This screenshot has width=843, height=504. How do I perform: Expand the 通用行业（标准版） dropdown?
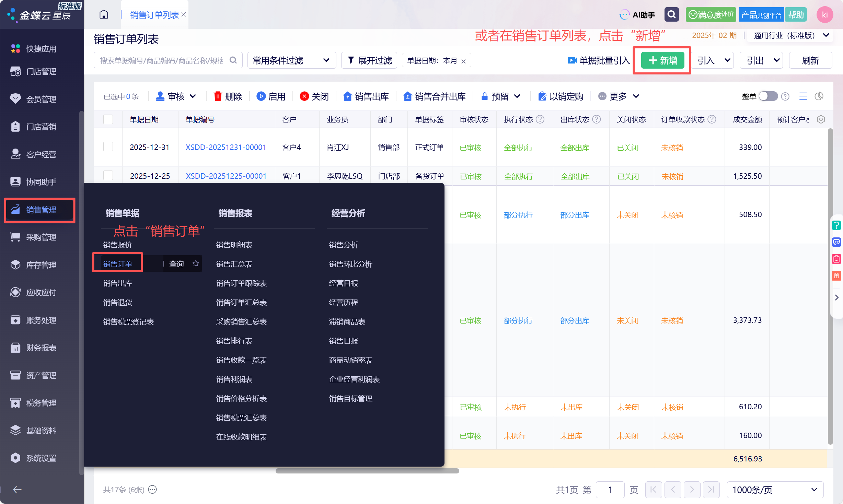791,36
